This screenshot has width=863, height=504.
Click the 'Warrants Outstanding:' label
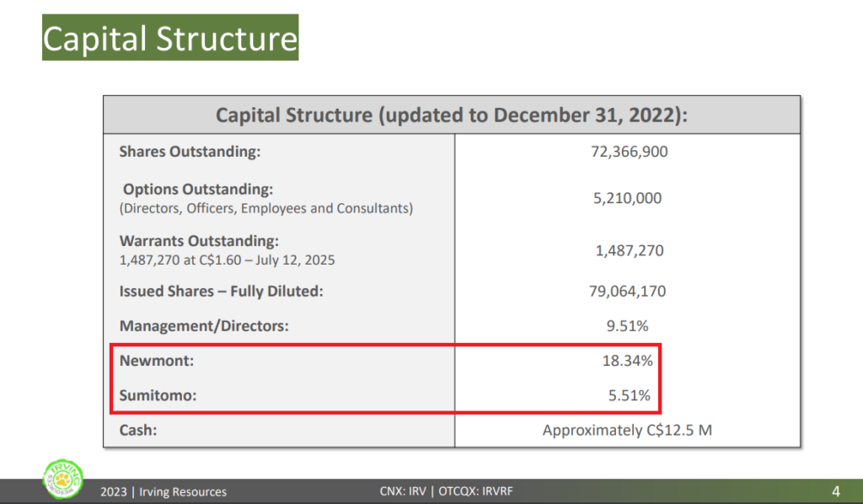[x=199, y=241]
